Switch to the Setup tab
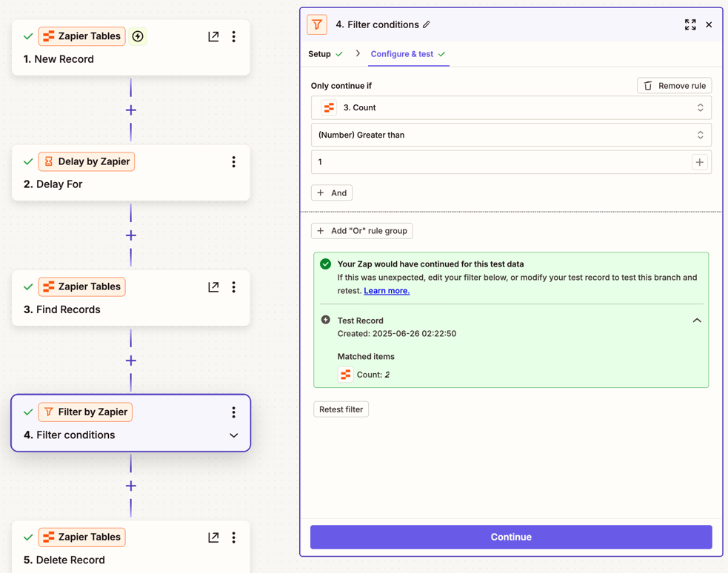 [x=325, y=54]
